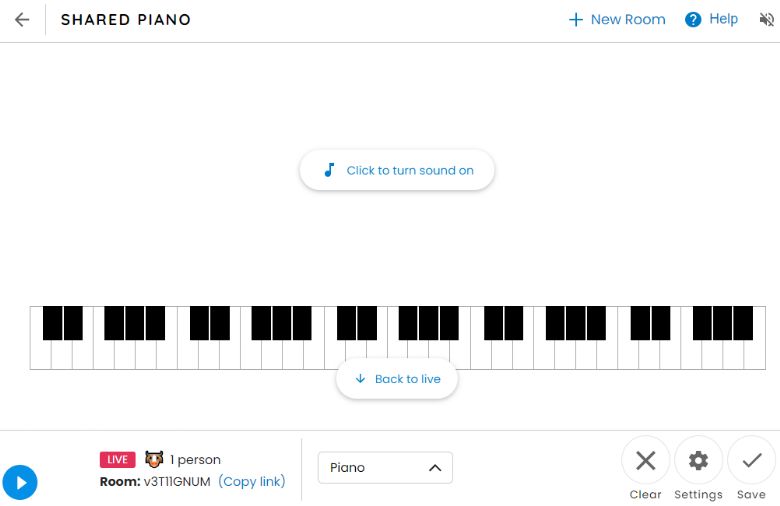The width and height of the screenshot is (780, 506).
Task: Click the red LIVE badge
Action: pos(117,459)
